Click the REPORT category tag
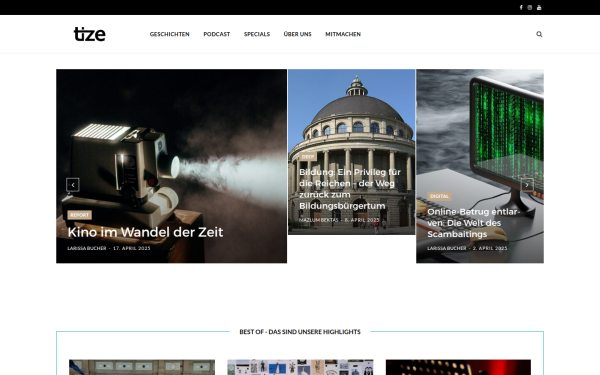 coord(80,215)
